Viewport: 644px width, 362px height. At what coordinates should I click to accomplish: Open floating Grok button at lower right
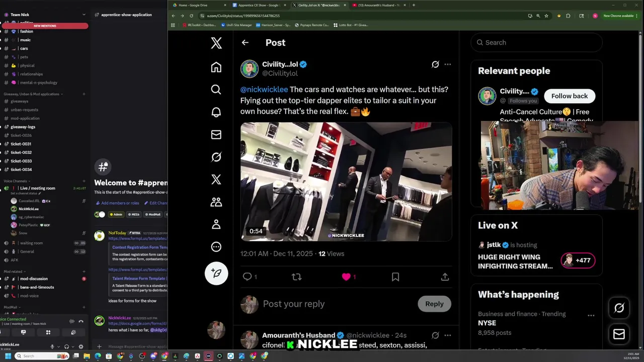619,308
